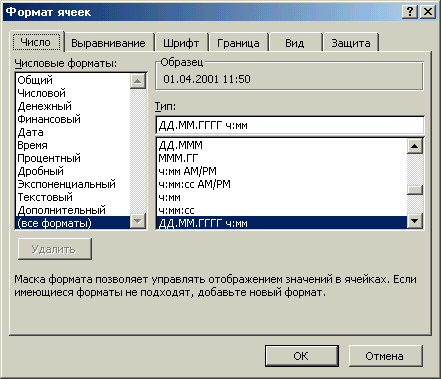Select Дата format category
The height and width of the screenshot is (379, 441).
point(73,132)
